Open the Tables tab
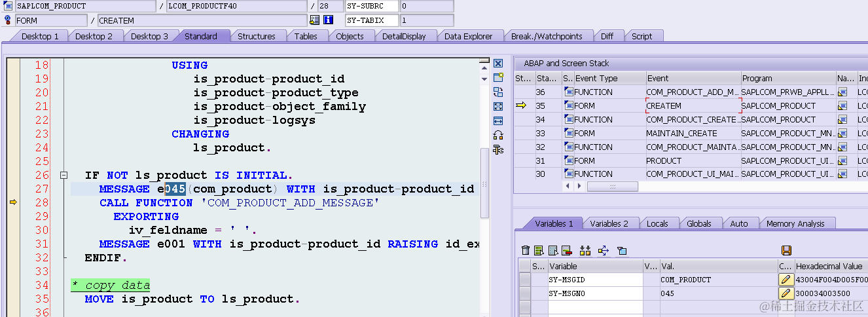Viewport: 868px width, 317px height. (306, 37)
